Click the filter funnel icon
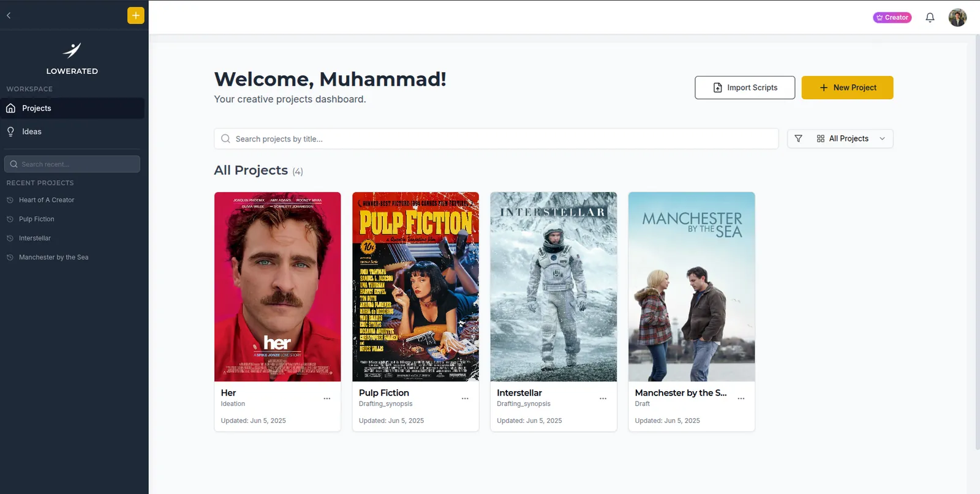This screenshot has height=494, width=980. point(798,139)
